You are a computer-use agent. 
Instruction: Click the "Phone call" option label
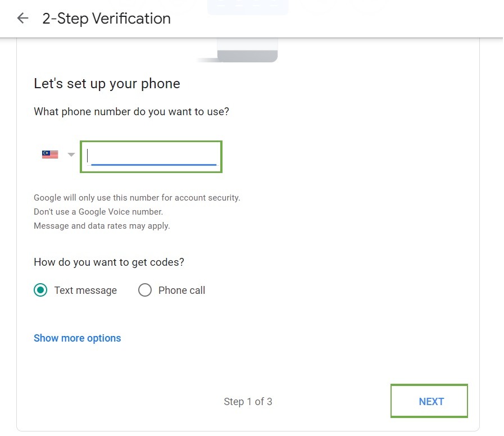coord(181,290)
